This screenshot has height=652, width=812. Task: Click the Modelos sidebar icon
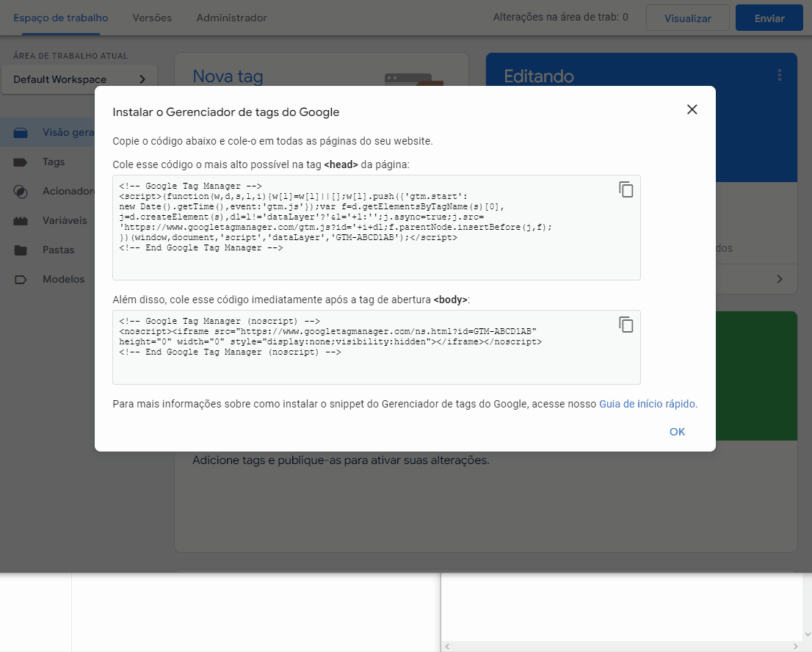(21, 280)
